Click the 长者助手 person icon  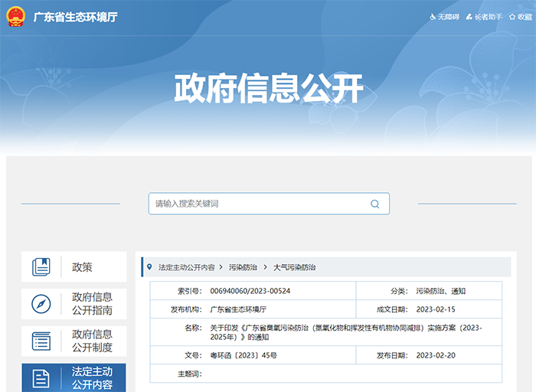[x=469, y=17]
